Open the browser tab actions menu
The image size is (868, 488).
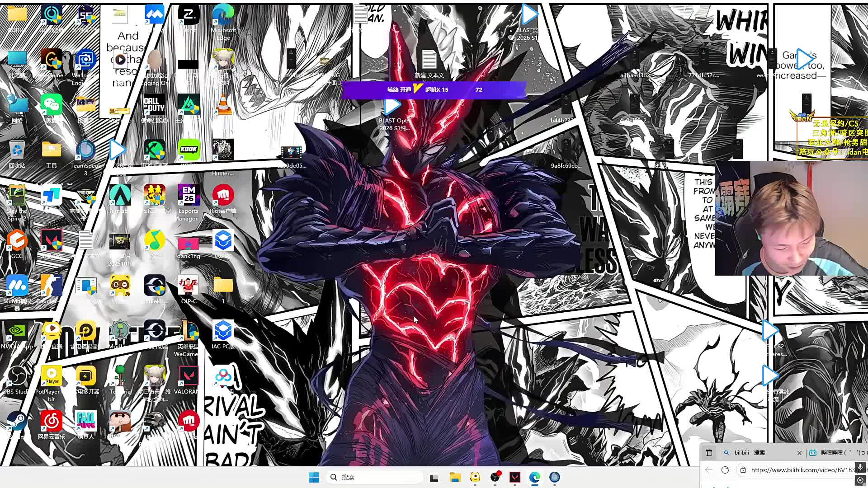[x=709, y=453]
